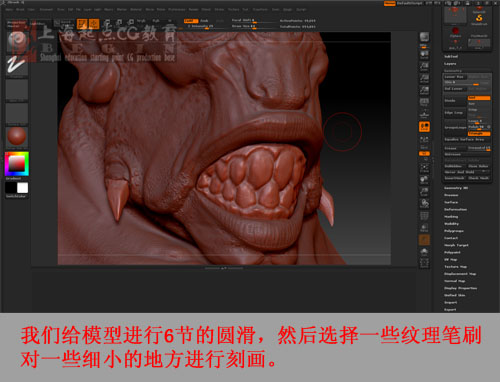This screenshot has height=382, width=500.
Task: Expand the Morph Target section
Action: click(456, 245)
